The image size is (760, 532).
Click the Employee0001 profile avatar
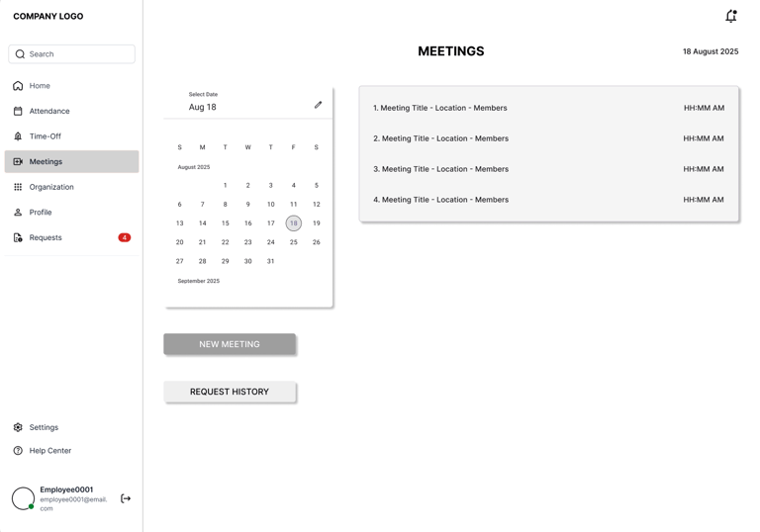(23, 498)
